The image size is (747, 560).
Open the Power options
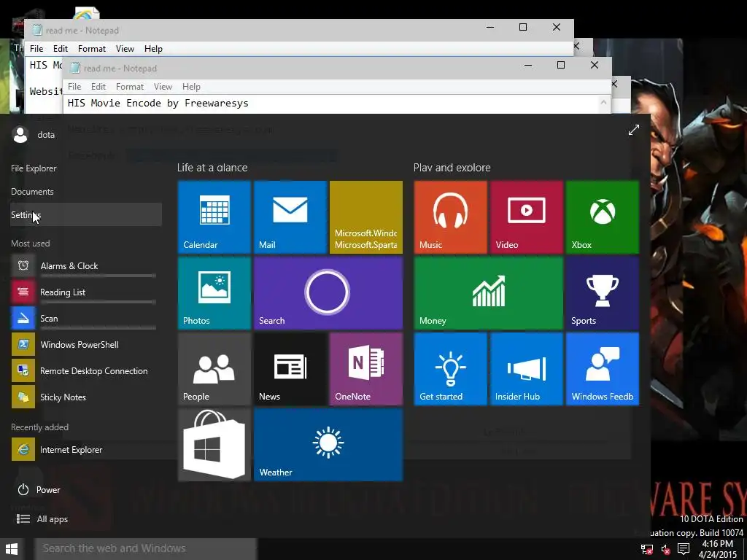[39, 489]
